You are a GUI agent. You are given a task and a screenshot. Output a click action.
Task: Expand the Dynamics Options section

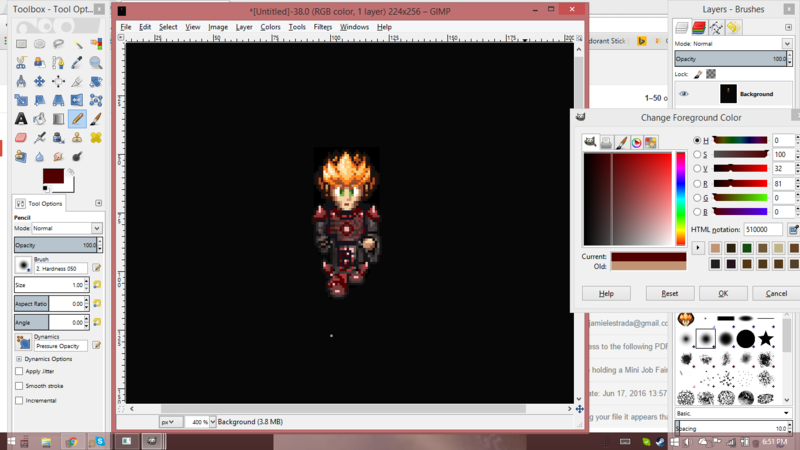[19, 359]
